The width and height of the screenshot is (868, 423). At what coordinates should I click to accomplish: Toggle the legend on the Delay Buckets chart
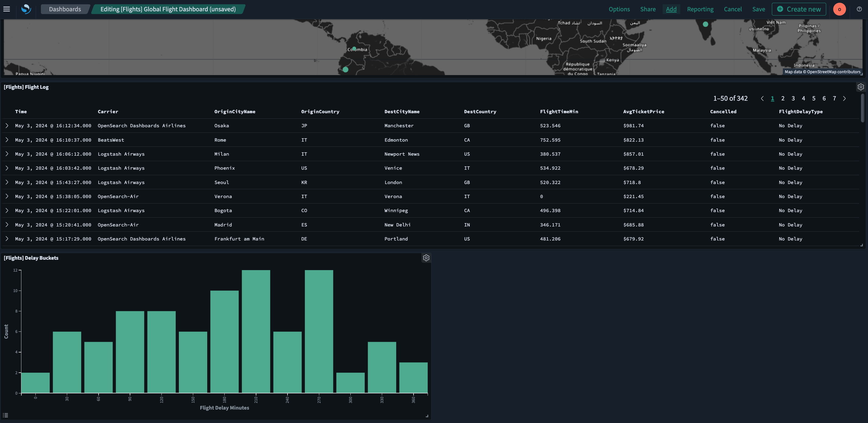5,415
